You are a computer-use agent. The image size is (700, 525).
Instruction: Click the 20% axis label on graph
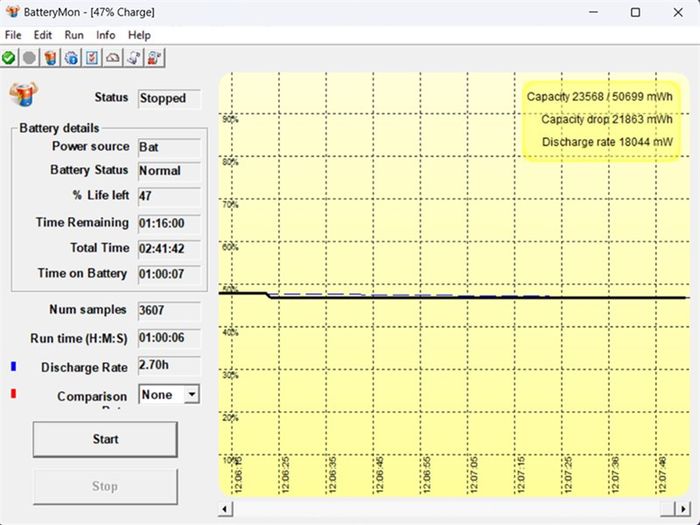point(230,418)
